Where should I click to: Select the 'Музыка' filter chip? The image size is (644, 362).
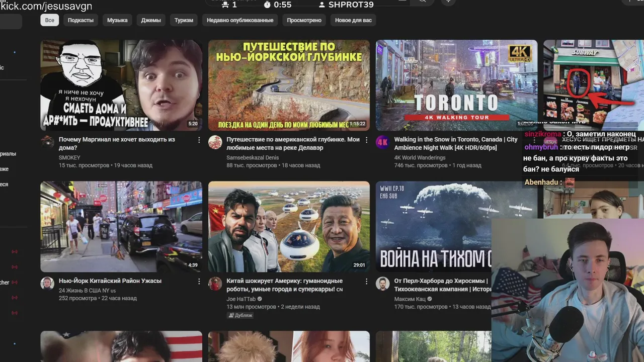[117, 20]
